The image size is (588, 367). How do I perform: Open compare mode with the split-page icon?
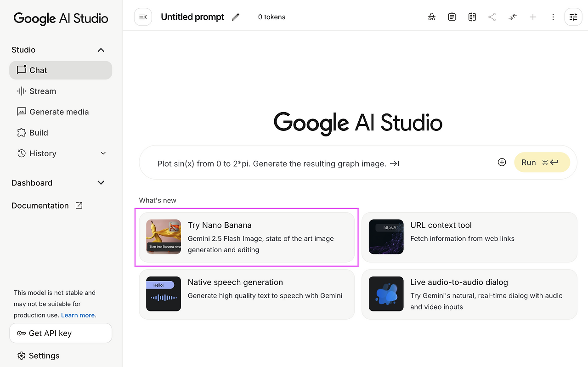click(x=472, y=17)
